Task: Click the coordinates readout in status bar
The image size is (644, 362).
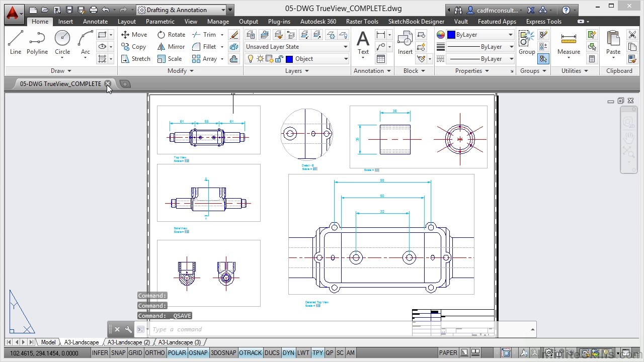Action: [44, 353]
